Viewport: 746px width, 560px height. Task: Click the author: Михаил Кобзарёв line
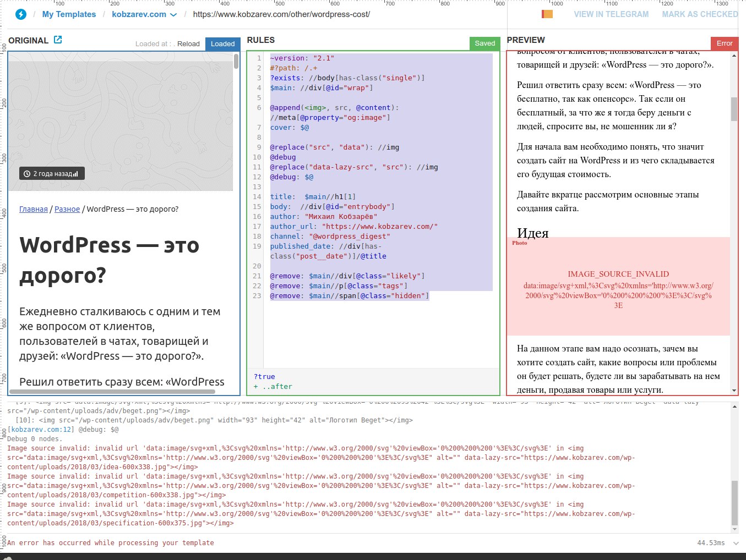click(x=324, y=217)
